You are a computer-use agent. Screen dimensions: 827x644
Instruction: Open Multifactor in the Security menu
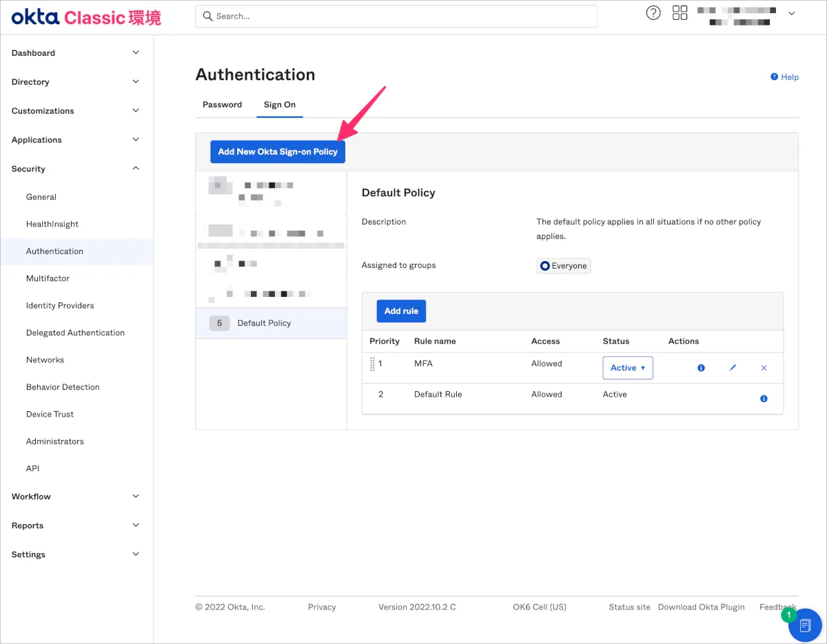pos(48,278)
